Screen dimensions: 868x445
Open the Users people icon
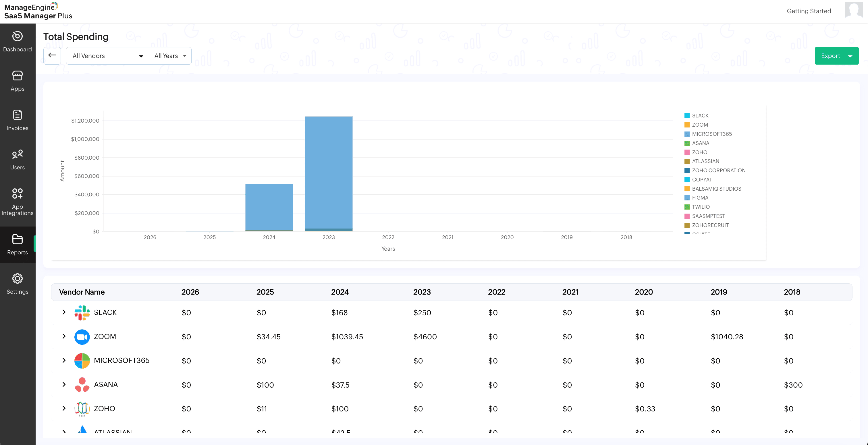pyautogui.click(x=18, y=154)
